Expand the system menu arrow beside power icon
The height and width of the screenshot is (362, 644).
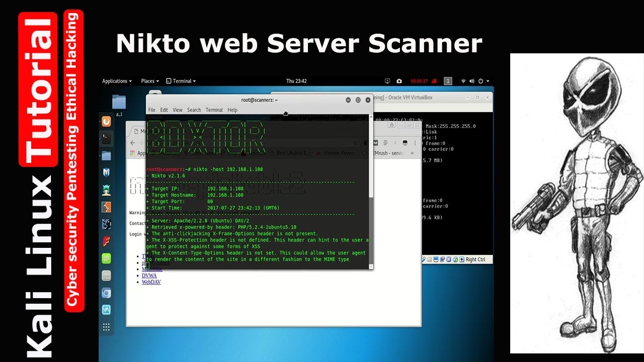click(x=488, y=81)
